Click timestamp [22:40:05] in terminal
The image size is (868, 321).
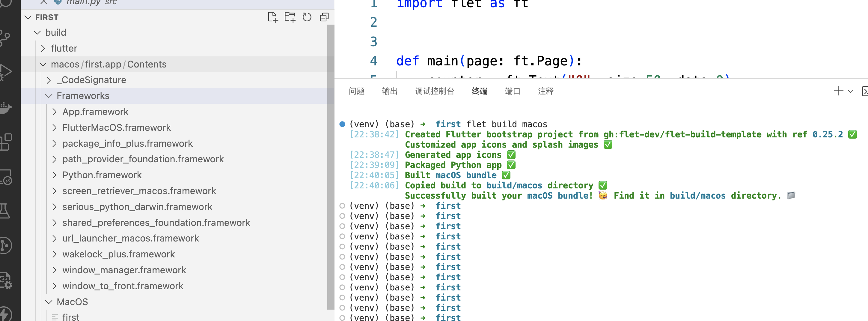pyautogui.click(x=374, y=175)
